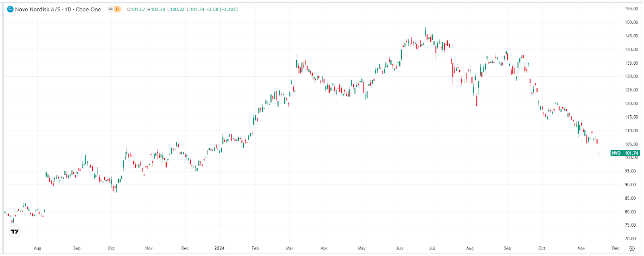Open the TradingView logo at chart bottom

14,231
